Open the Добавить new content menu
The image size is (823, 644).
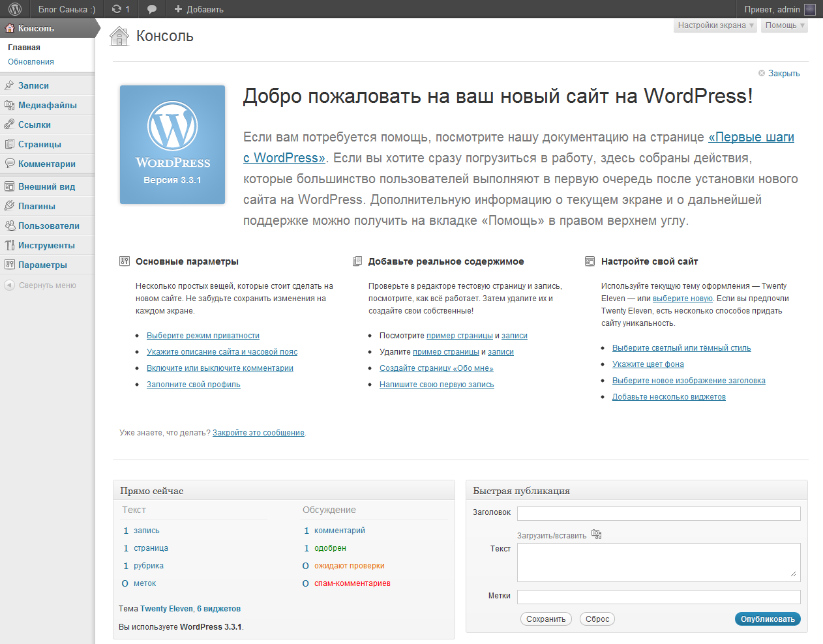point(198,9)
